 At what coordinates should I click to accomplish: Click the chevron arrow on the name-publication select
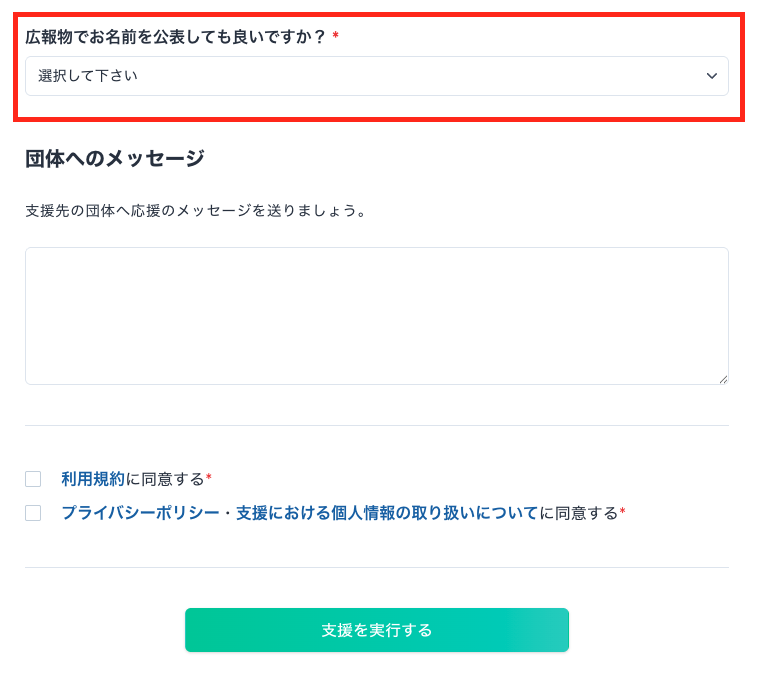click(712, 76)
